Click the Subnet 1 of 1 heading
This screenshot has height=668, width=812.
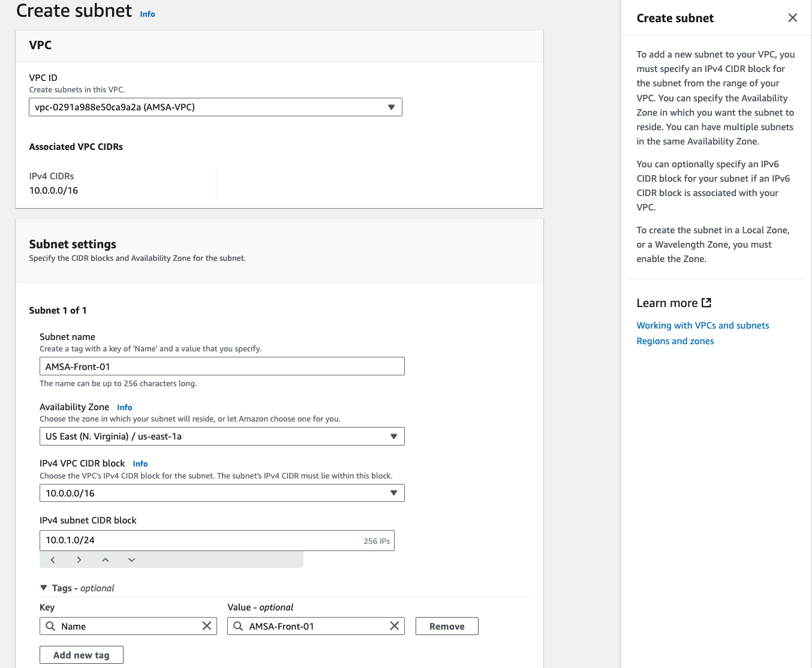[x=58, y=311]
